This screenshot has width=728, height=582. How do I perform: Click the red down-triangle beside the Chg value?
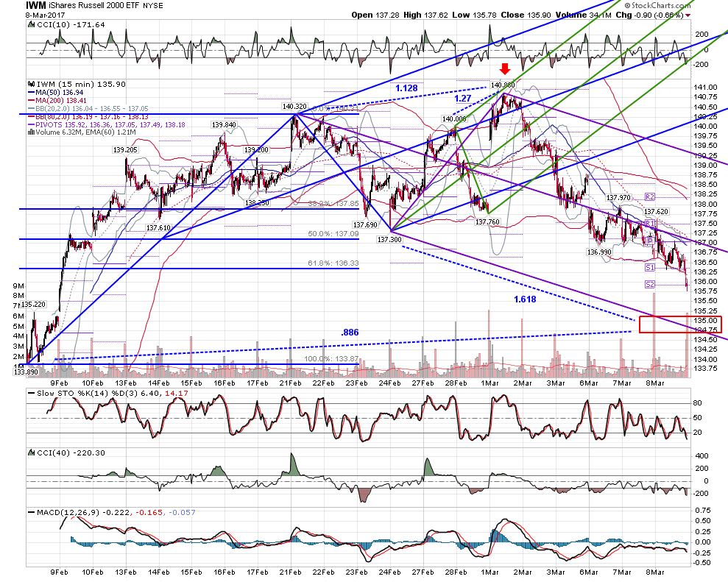pos(688,15)
